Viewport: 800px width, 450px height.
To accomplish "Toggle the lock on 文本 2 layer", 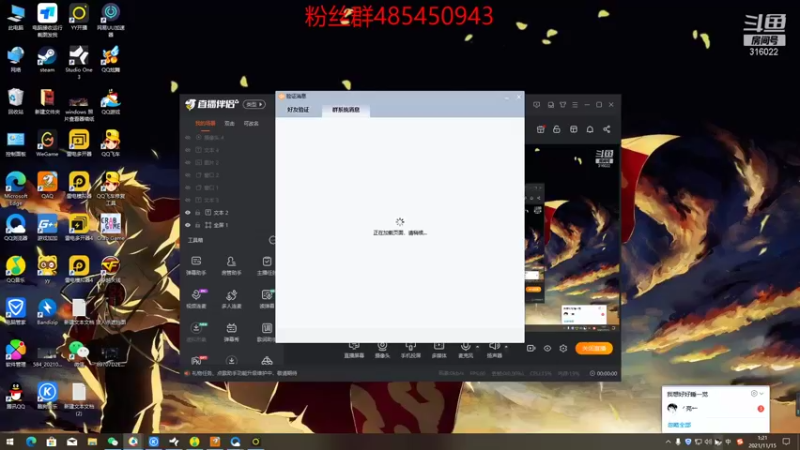I will 198,213.
